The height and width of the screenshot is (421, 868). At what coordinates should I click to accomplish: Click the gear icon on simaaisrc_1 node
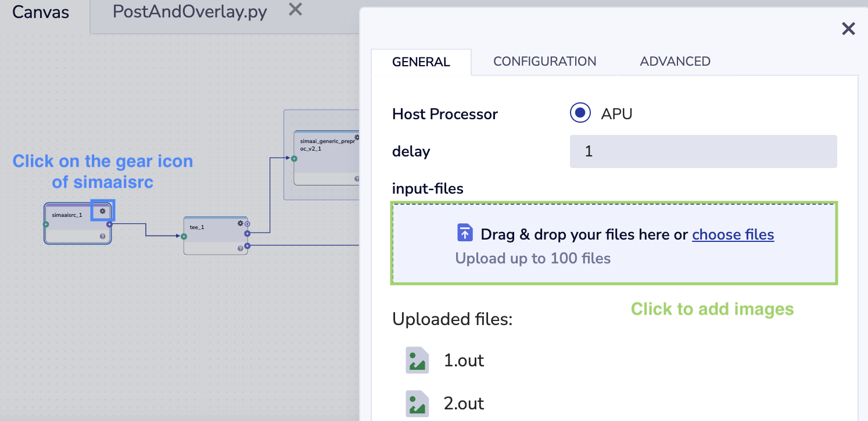tap(103, 211)
